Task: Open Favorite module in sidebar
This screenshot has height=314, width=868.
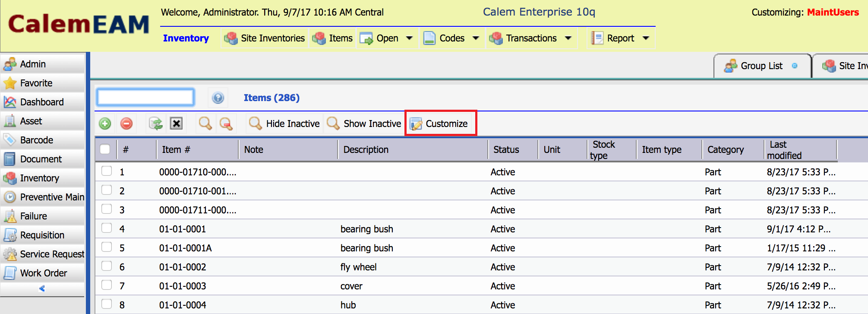Action: pyautogui.click(x=42, y=83)
